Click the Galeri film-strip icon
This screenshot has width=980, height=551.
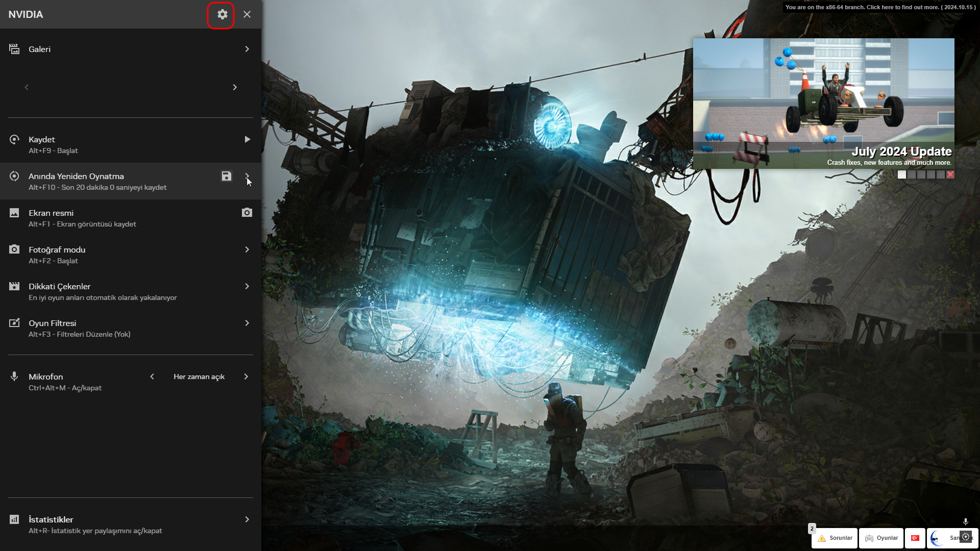pos(14,49)
